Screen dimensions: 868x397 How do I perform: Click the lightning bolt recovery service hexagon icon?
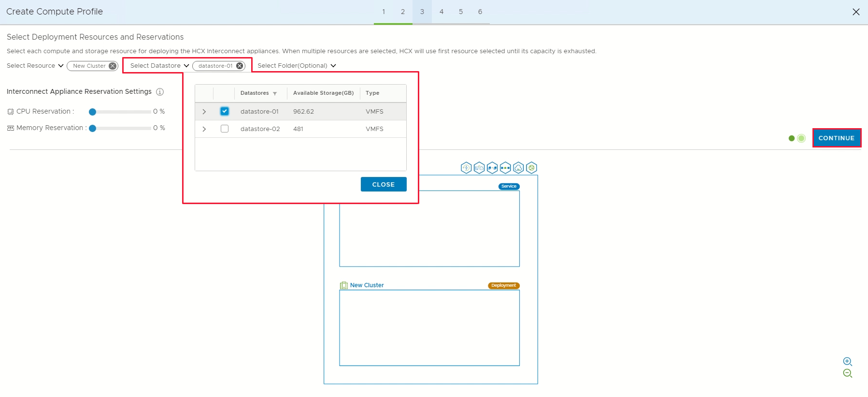(x=466, y=168)
